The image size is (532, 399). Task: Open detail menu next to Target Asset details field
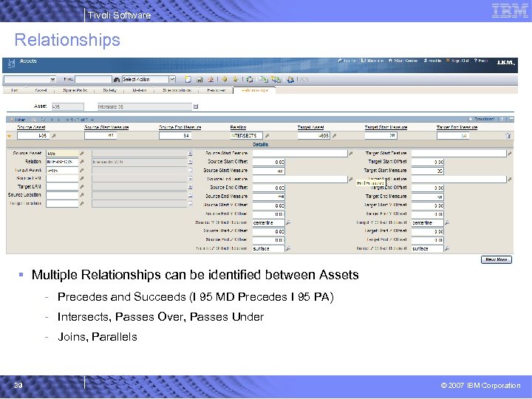pos(81,171)
